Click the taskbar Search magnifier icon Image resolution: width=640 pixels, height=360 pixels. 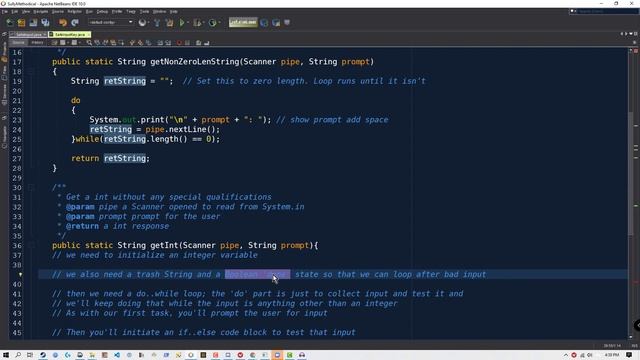[x=18, y=355]
